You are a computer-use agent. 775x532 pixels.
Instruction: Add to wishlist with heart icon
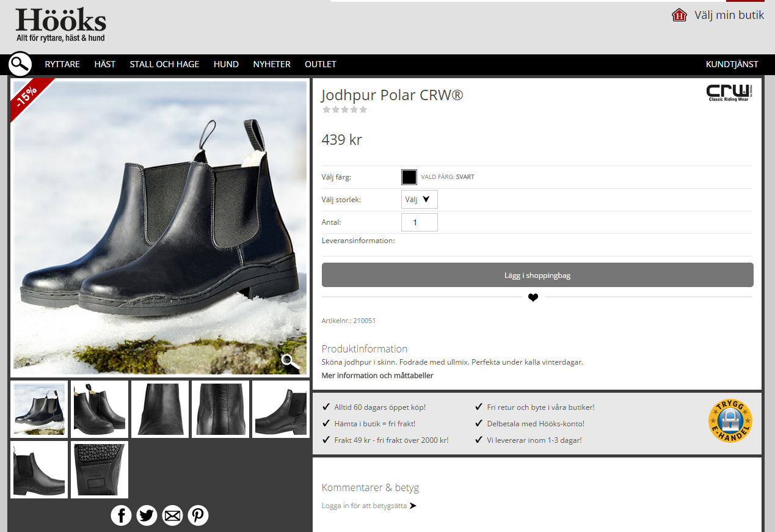[x=533, y=297]
